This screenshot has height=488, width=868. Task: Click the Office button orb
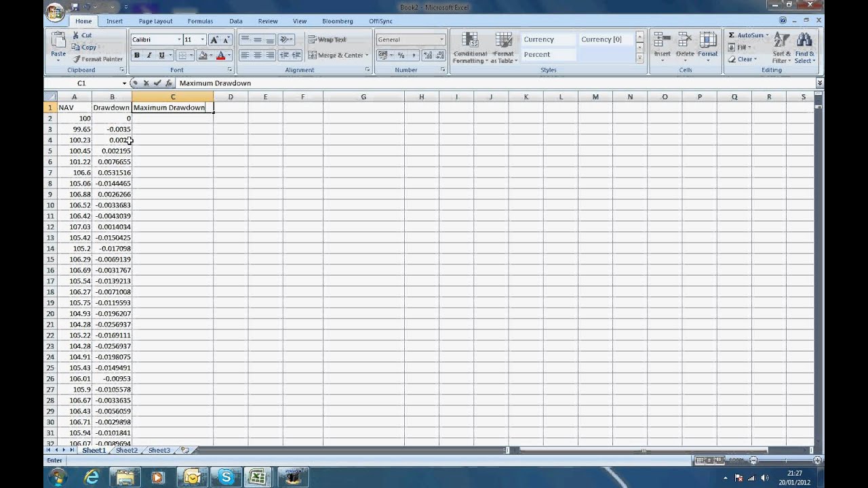[56, 12]
